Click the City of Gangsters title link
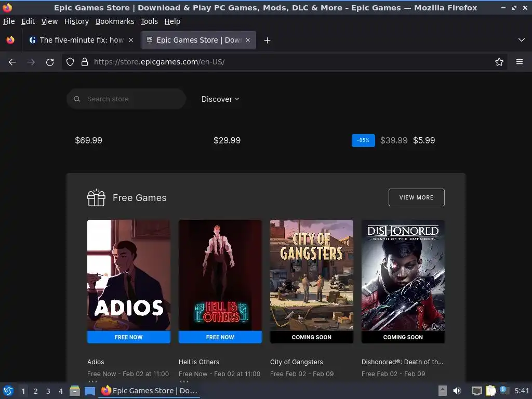Viewport: 532px width, 399px height. coord(297,362)
